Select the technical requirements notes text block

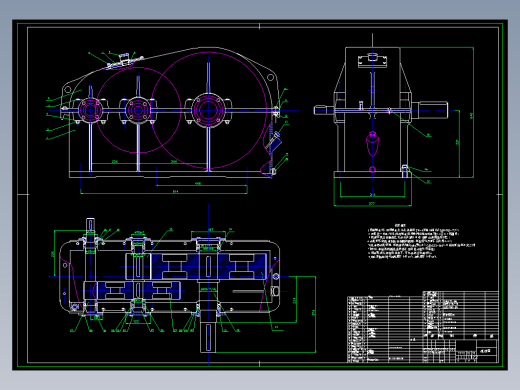[x=421, y=241]
